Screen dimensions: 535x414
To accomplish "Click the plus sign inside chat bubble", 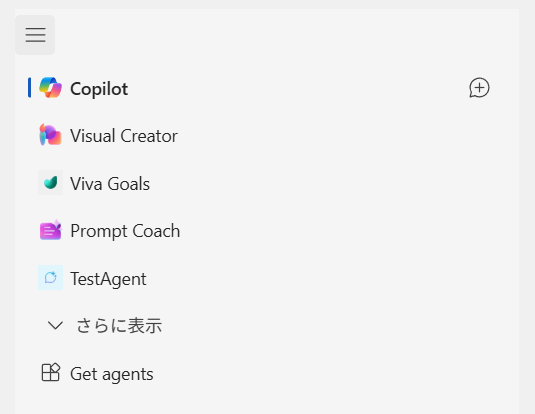I will pyautogui.click(x=480, y=88).
